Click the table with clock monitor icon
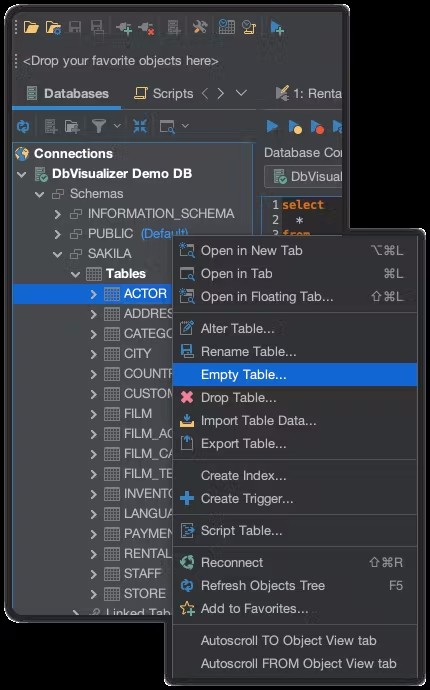430x690 pixels. pyautogui.click(x=226, y=27)
